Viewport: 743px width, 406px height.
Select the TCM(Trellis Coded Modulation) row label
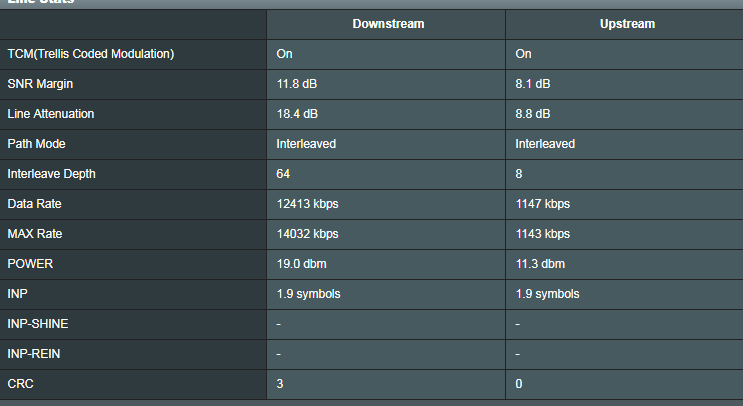[91, 54]
